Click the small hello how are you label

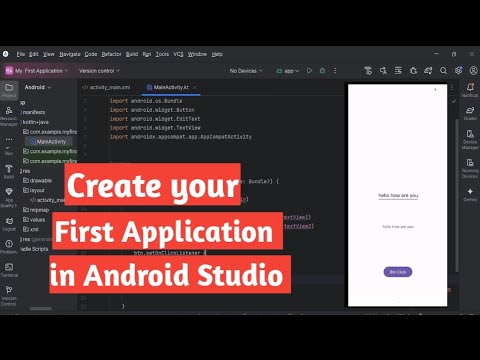398,227
